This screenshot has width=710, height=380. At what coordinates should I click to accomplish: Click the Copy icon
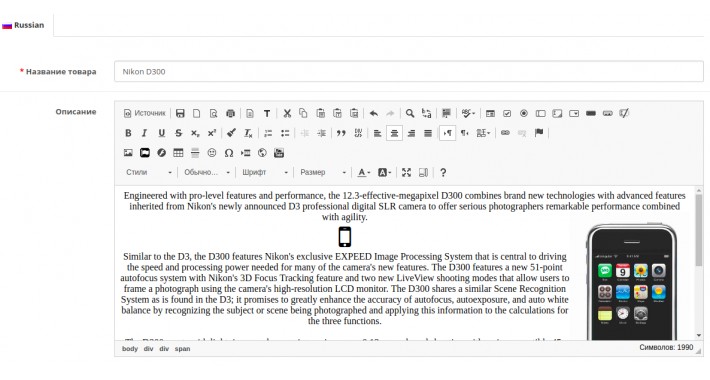coord(303,113)
